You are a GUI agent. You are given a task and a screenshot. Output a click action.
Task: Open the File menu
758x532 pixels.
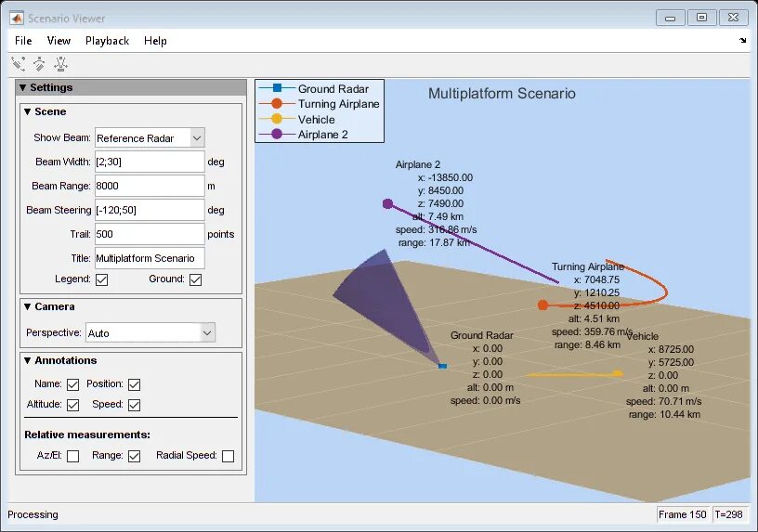(x=23, y=41)
